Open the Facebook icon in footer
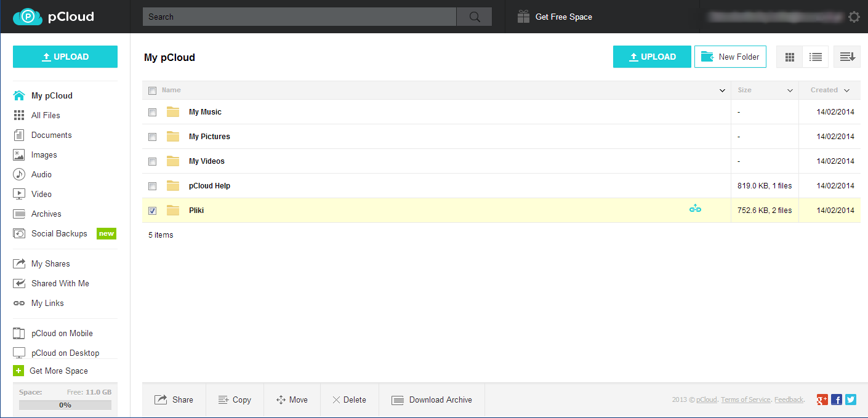The height and width of the screenshot is (418, 868). [x=837, y=400]
